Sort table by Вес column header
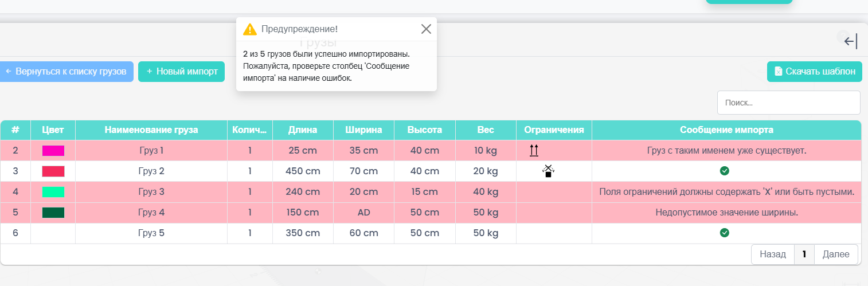Viewport: 868px width, 286px height. 486,130
